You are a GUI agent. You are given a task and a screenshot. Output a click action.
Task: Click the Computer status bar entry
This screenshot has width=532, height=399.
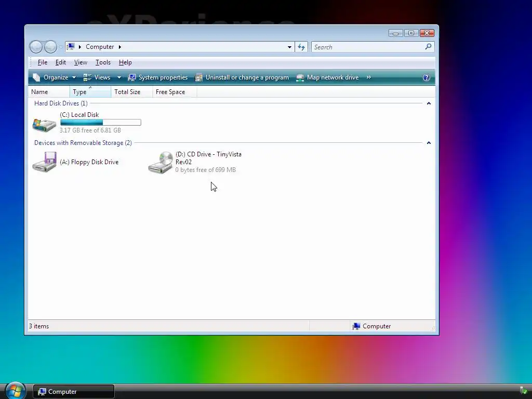point(372,326)
